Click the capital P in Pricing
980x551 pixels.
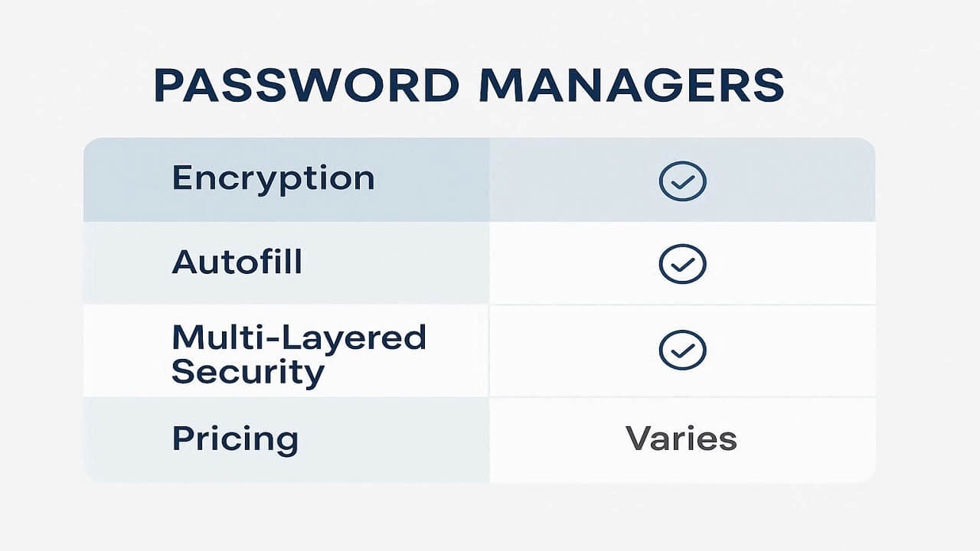pos(181,439)
